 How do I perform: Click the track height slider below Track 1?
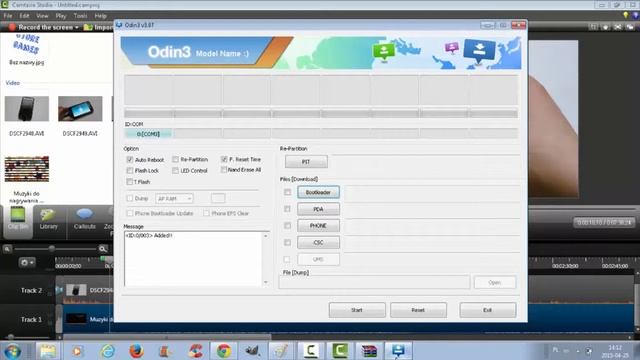click(11, 337)
